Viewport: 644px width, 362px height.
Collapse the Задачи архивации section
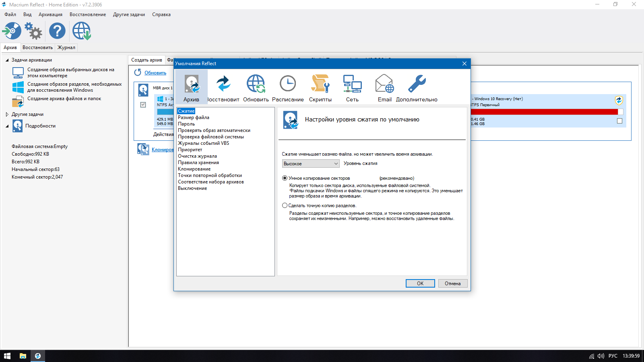click(x=7, y=60)
